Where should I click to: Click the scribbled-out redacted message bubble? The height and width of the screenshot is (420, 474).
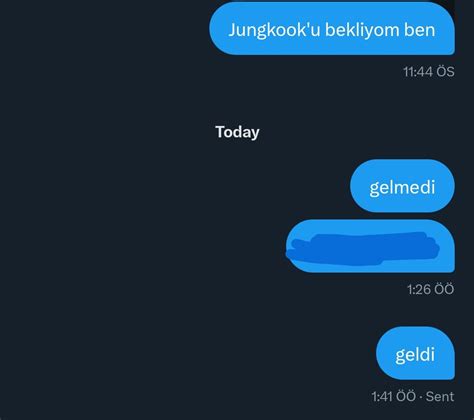[x=370, y=246]
